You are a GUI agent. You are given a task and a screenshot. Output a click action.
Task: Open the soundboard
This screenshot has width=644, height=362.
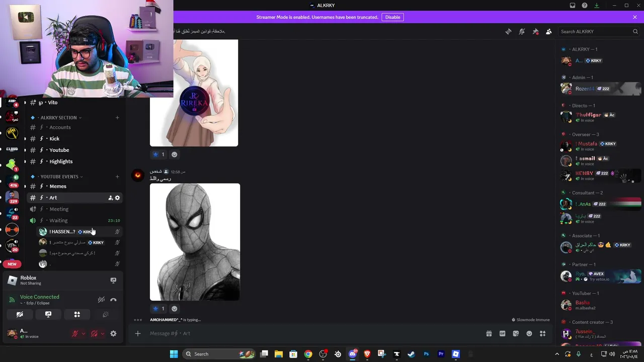106,315
